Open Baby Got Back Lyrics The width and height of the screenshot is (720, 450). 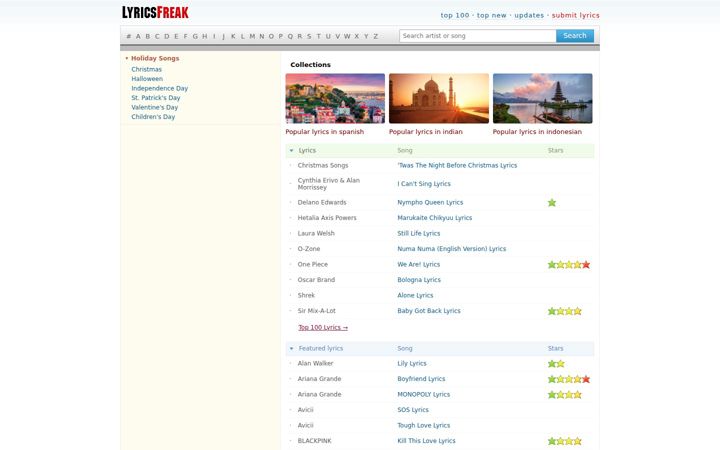[x=428, y=311]
